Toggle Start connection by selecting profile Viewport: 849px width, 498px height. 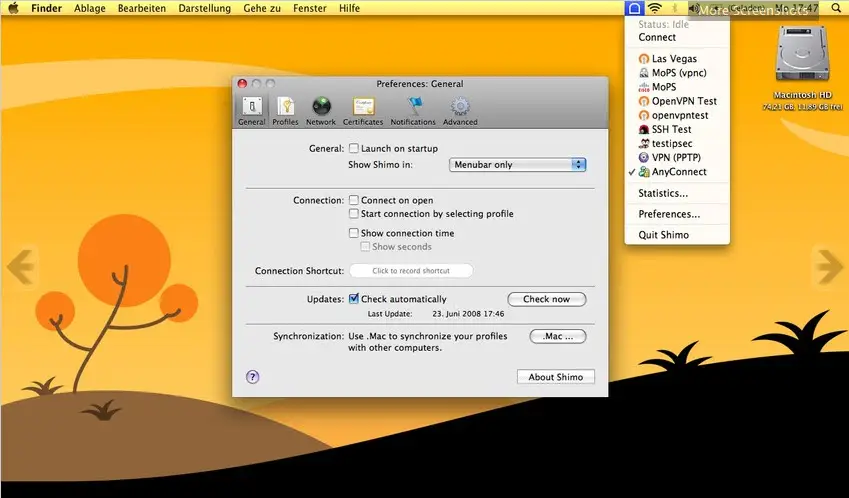[354, 213]
